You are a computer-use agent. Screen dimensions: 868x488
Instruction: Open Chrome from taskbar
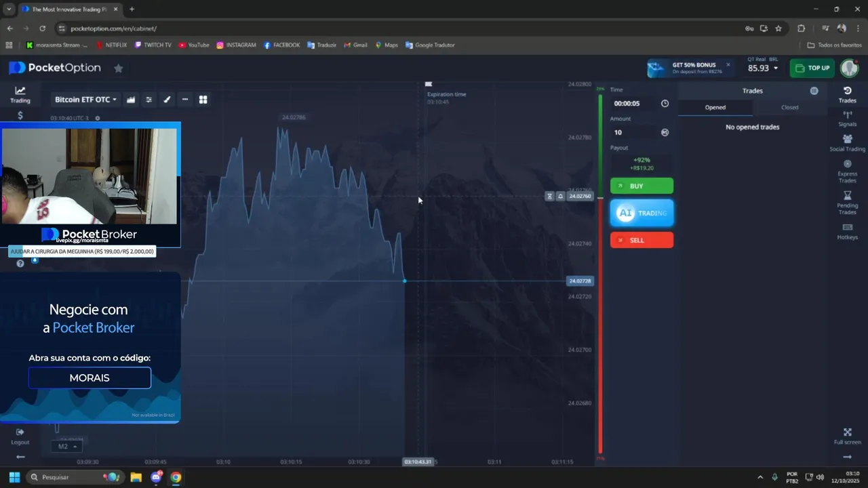(176, 477)
